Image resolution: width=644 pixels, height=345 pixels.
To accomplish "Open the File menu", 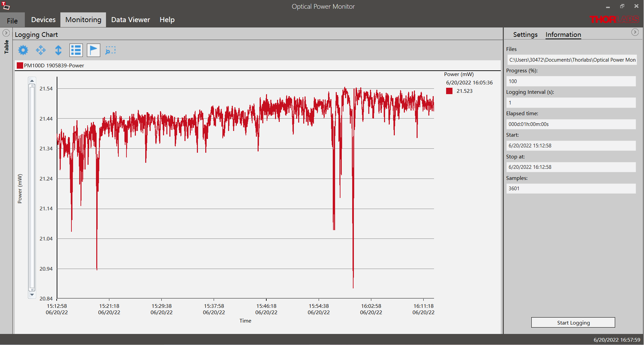I will (12, 20).
